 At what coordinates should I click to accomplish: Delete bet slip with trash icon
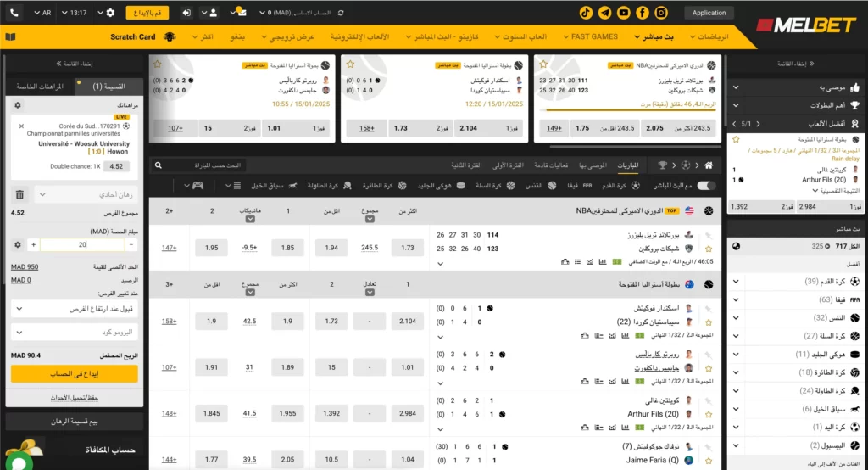pos(20,194)
